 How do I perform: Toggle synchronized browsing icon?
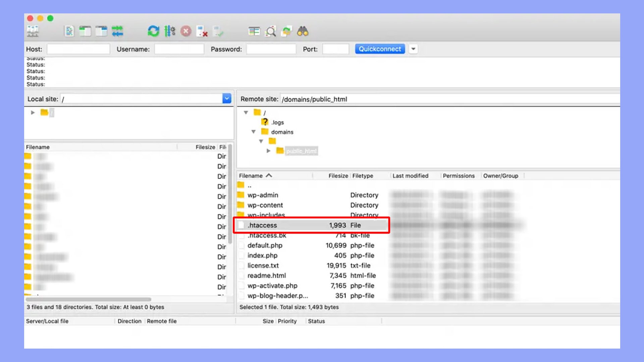(x=286, y=32)
